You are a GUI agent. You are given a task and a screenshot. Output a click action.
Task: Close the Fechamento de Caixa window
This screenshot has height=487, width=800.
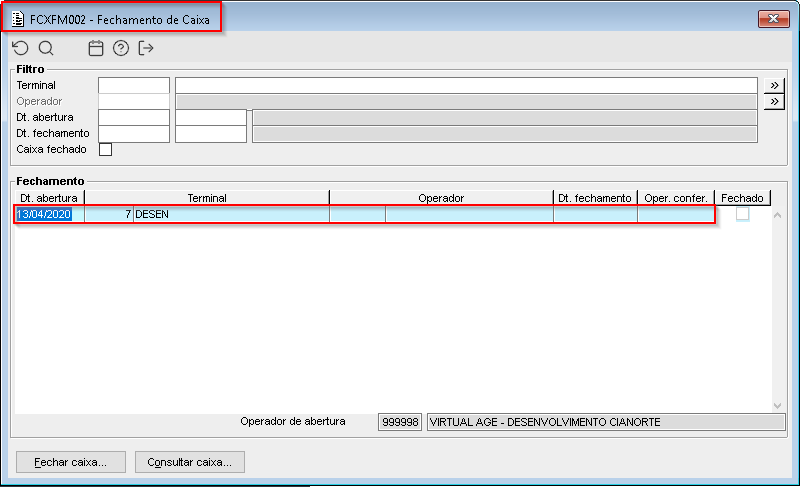pyautogui.click(x=773, y=19)
